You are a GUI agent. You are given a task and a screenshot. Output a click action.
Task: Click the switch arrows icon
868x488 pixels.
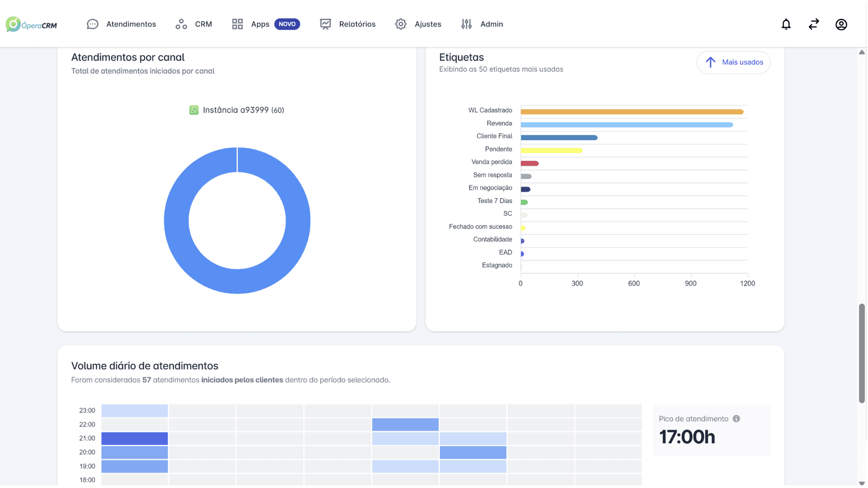[814, 24]
